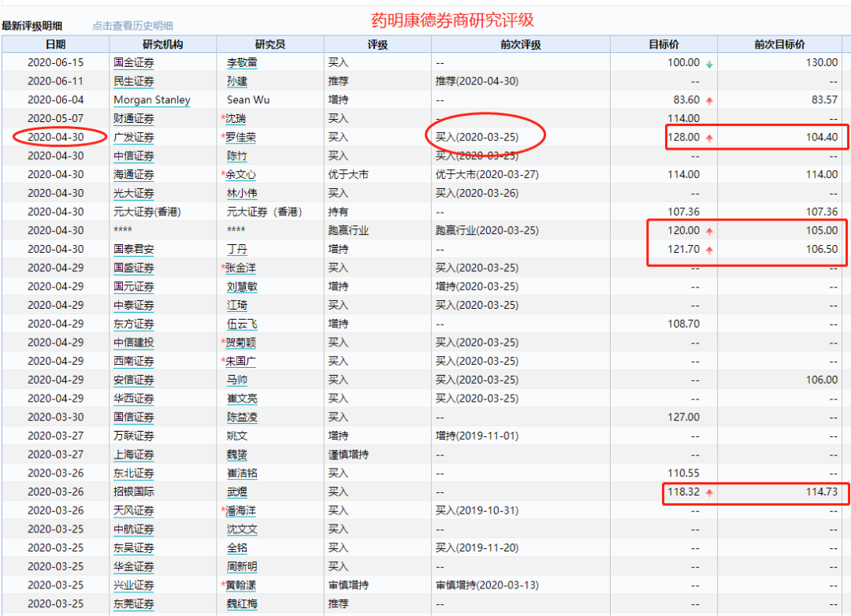Click the red up arrow beside 128.00
The width and height of the screenshot is (851, 616).
[x=709, y=139]
